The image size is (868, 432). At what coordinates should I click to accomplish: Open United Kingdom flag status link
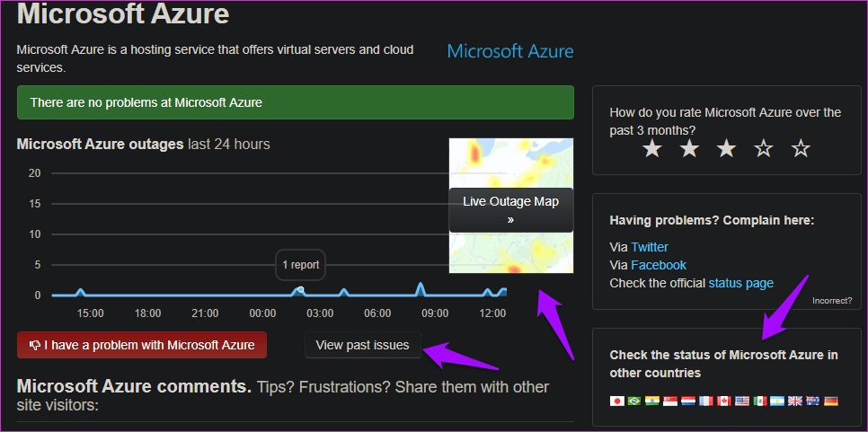795,401
